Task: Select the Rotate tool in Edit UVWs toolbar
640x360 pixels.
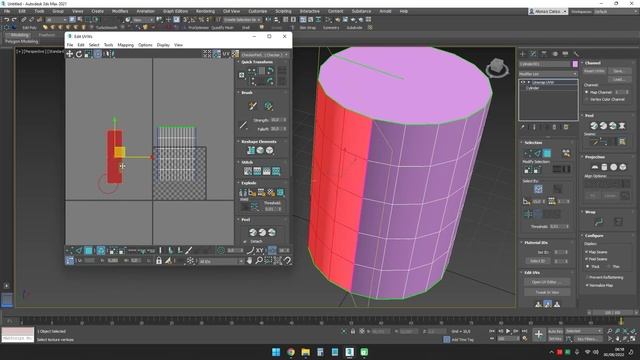Action: click(79, 54)
